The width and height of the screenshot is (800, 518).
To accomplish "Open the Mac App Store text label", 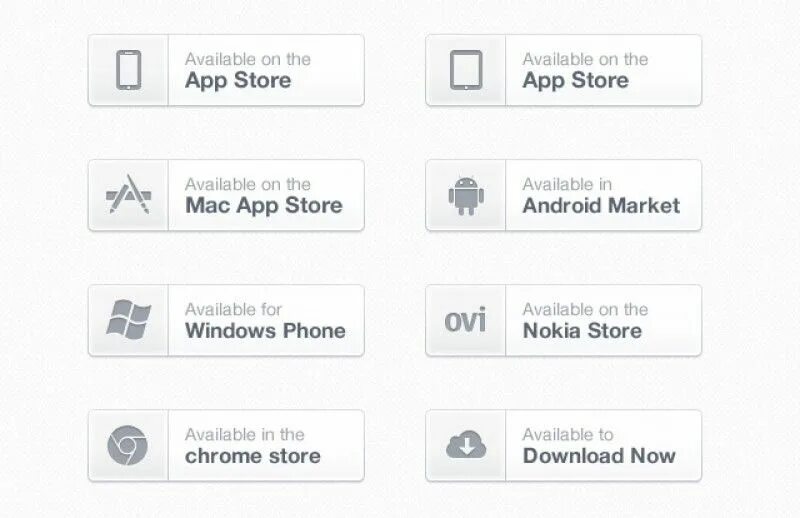I will click(x=264, y=206).
